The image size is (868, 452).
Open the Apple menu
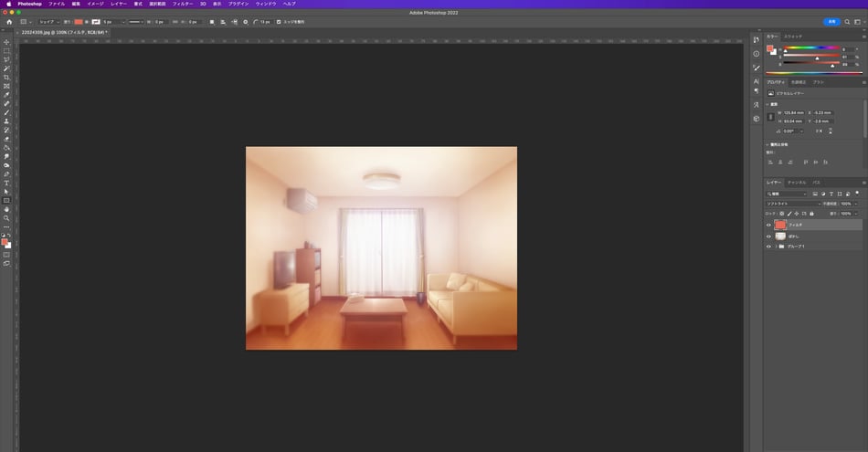pos(8,4)
